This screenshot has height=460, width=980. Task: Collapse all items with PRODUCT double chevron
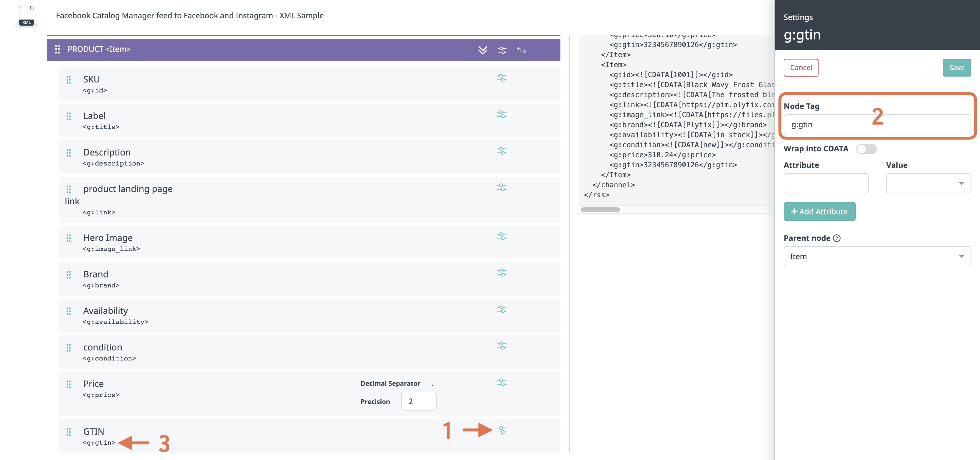(x=482, y=50)
